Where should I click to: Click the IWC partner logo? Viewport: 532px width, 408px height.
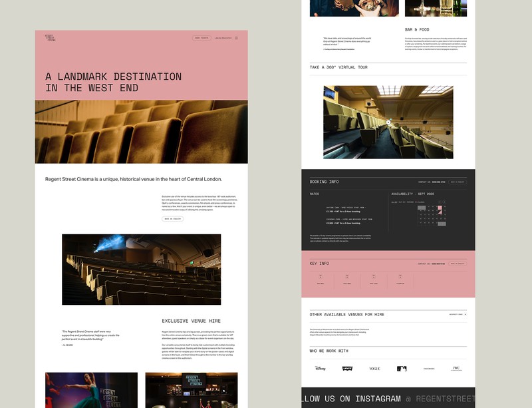pyautogui.click(x=456, y=368)
